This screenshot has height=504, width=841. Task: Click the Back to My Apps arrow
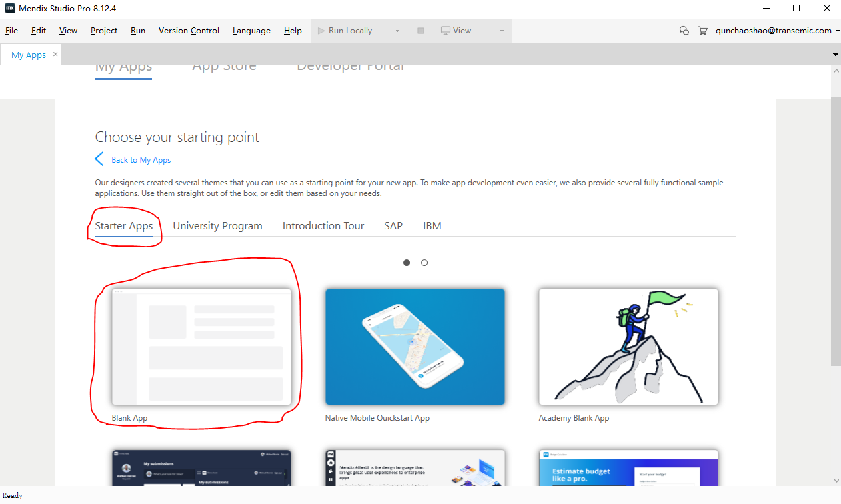(x=99, y=159)
